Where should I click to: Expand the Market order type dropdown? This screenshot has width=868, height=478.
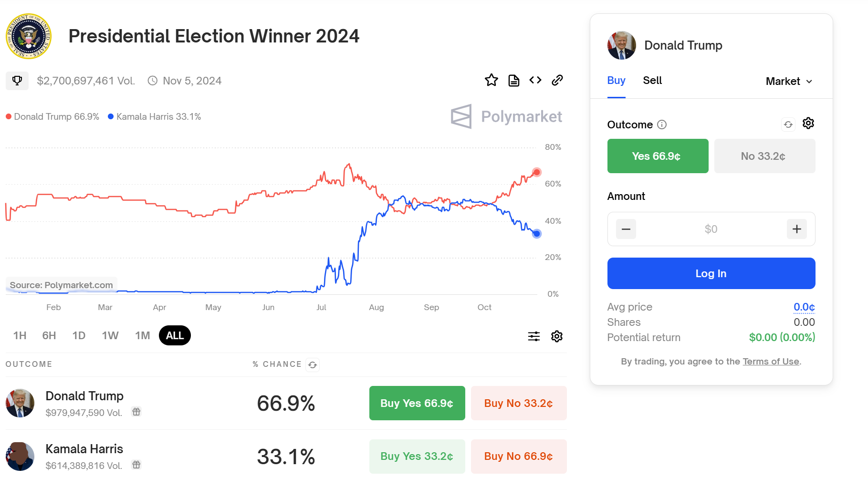coord(789,82)
